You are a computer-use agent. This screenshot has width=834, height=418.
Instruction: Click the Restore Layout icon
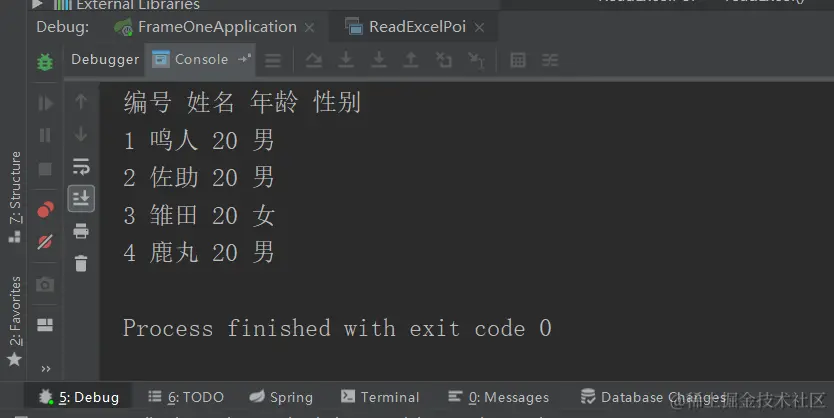point(45,324)
